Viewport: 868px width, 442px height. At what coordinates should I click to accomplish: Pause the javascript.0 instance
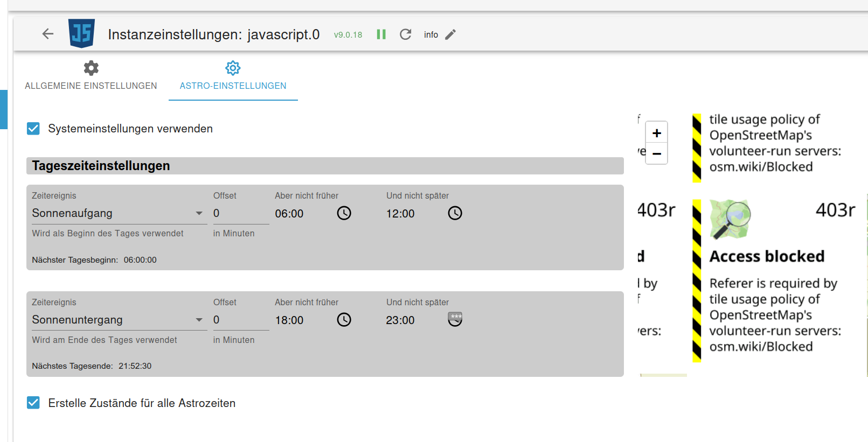381,34
